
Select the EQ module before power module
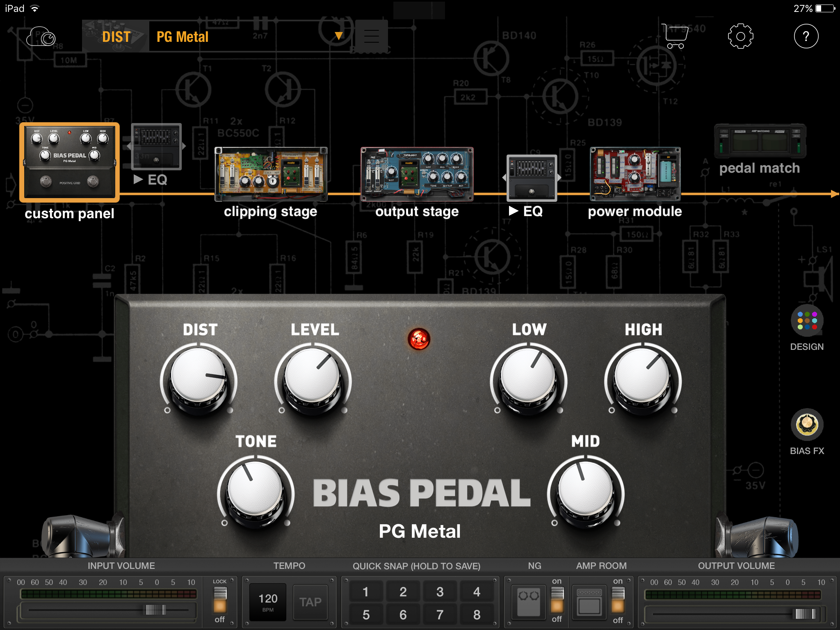(532, 178)
